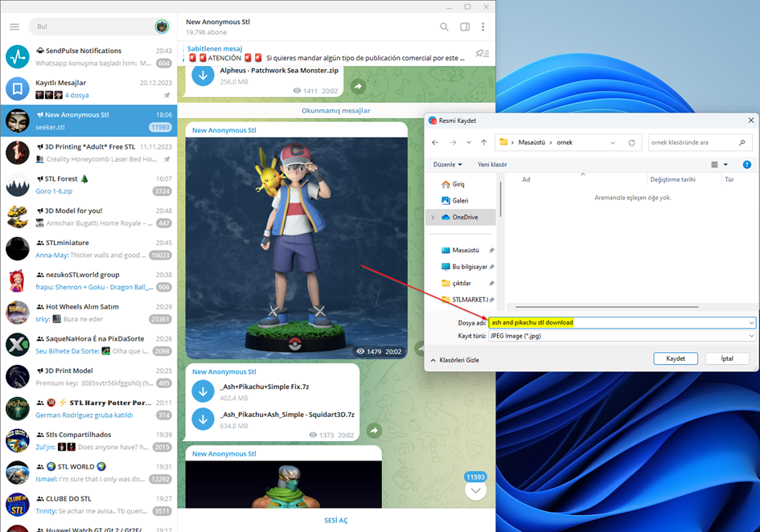Open the Dosya adı filename history dropdown
The image size is (760, 532).
tap(751, 323)
